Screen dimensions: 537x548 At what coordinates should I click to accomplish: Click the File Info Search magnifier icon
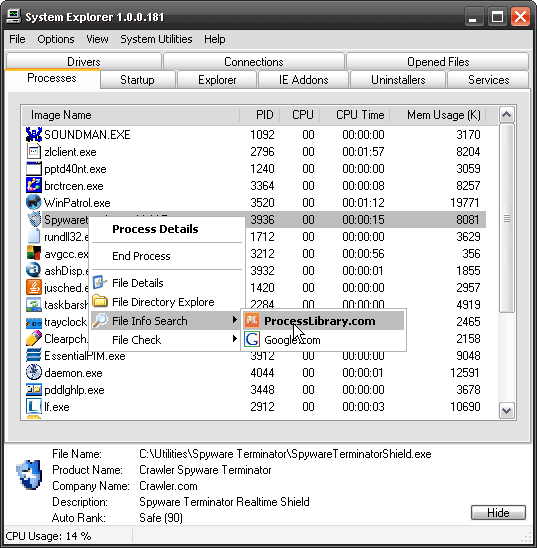[x=100, y=320]
